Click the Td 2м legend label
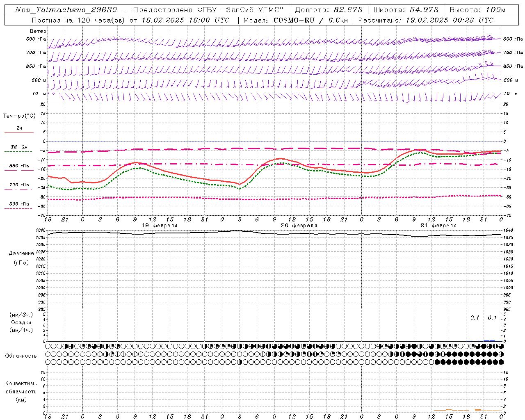 point(19,146)
